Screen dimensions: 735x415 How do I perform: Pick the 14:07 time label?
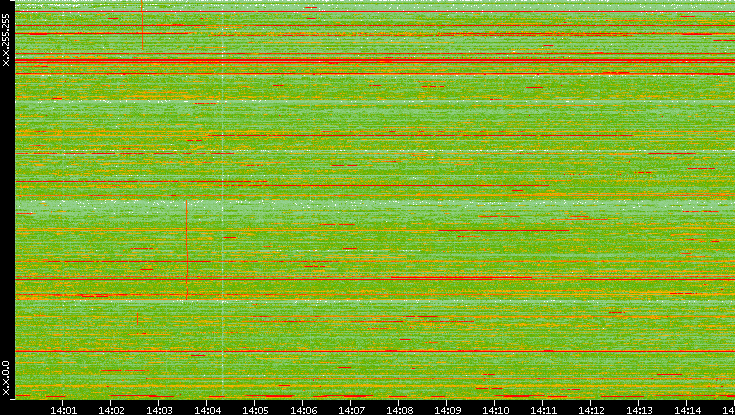click(x=351, y=411)
